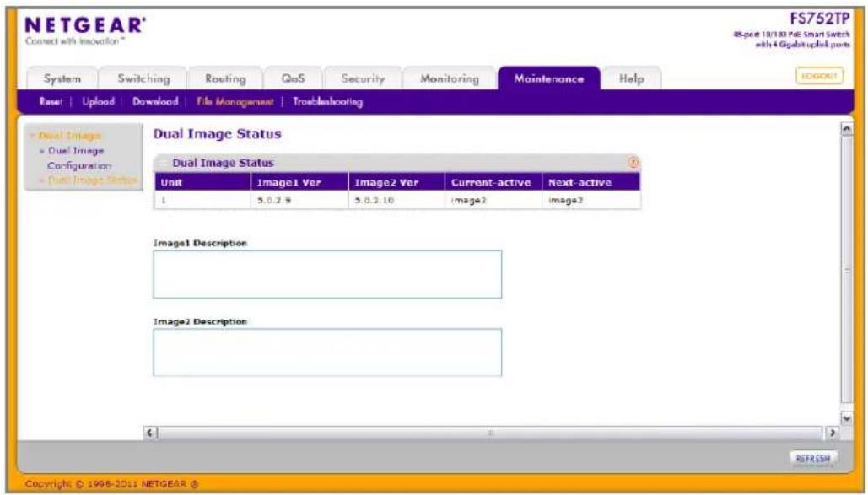Click the vertical scrollbar down arrow
The width and height of the screenshot is (868, 495).
pos(846,418)
